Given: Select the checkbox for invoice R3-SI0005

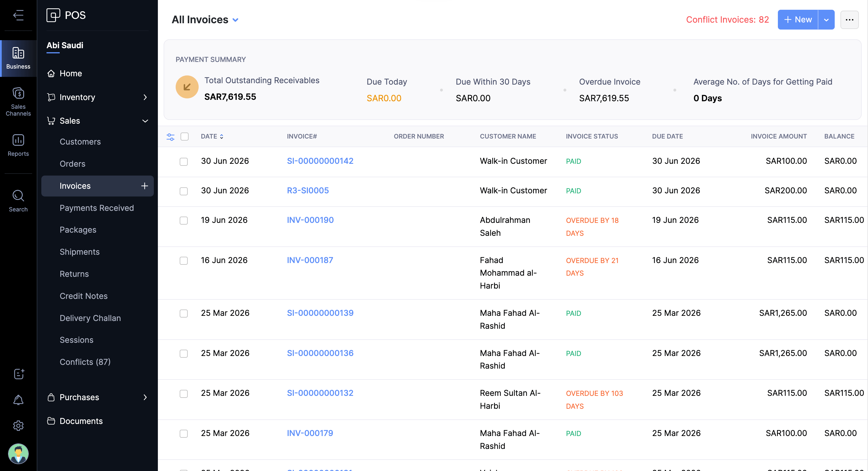Looking at the screenshot, I should pos(184,191).
